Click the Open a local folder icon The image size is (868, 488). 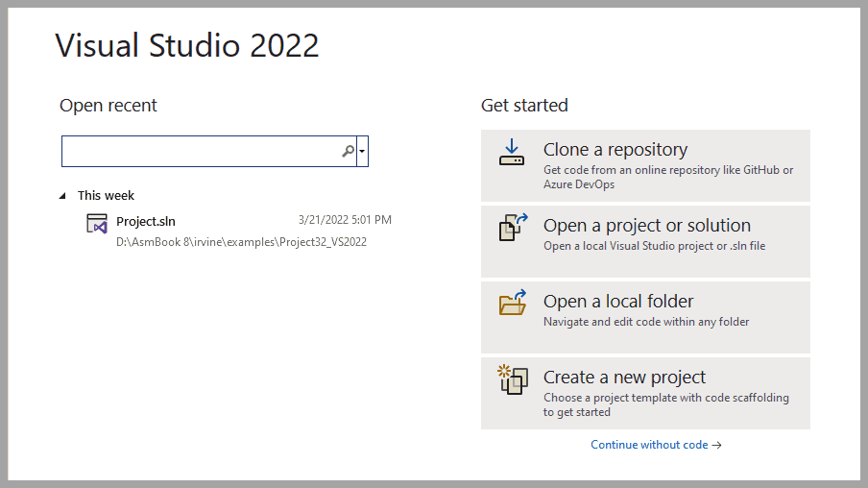tap(513, 303)
